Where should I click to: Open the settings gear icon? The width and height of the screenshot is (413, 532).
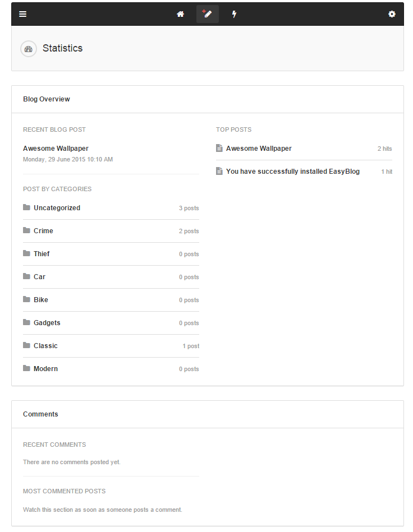coord(392,14)
